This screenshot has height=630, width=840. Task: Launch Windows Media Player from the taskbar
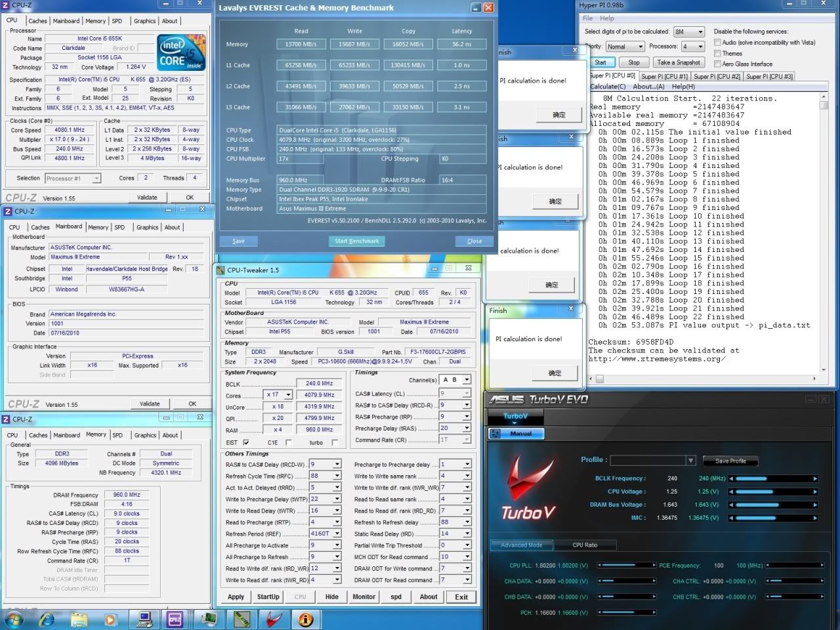pos(110,618)
